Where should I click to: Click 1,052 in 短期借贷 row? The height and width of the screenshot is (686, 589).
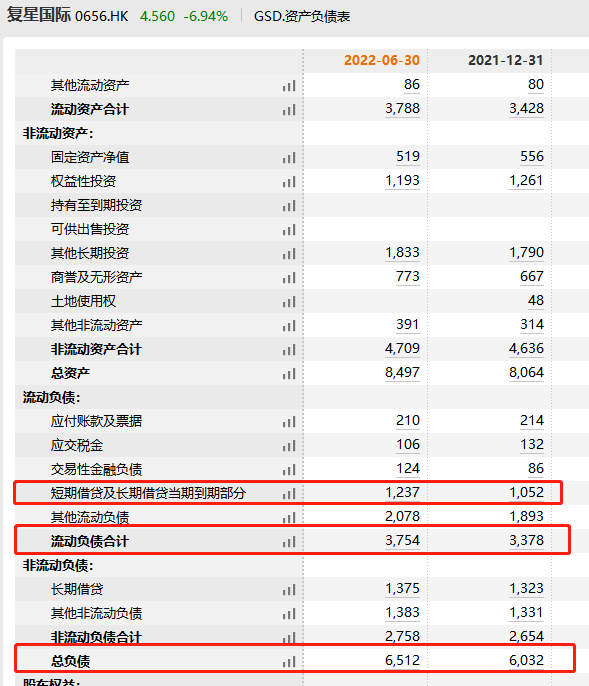(x=526, y=493)
